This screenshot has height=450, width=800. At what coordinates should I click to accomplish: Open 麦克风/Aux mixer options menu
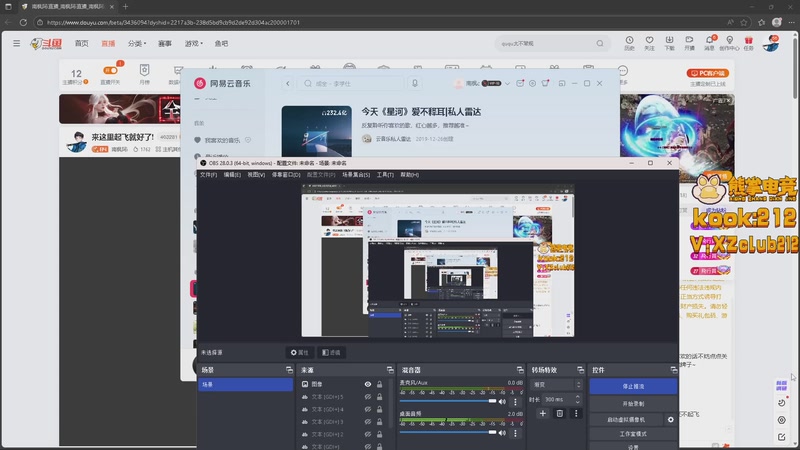[x=515, y=402]
